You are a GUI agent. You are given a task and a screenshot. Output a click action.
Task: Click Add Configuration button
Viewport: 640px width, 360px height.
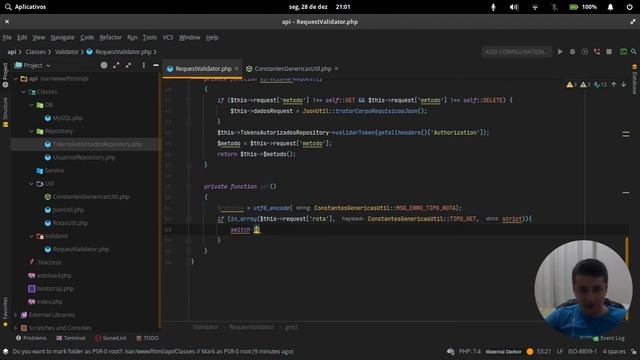pos(516,52)
